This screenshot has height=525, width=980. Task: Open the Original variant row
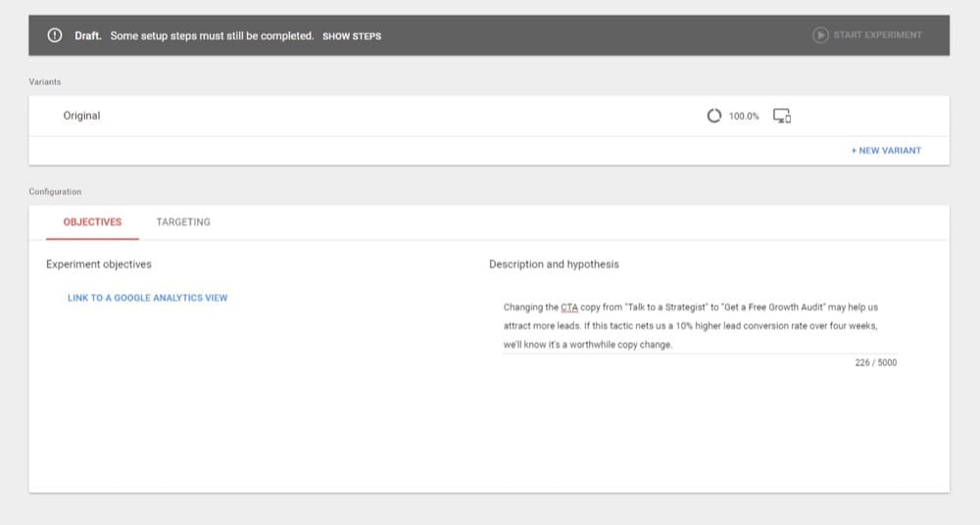coord(489,116)
